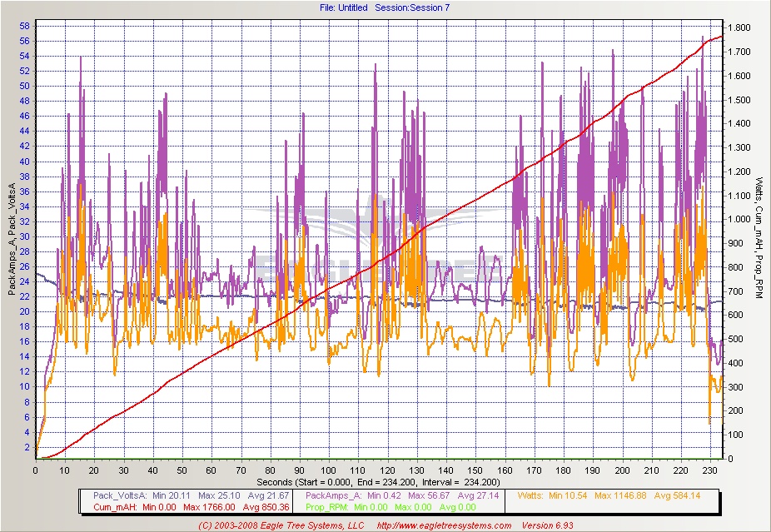Click the "180" tick on the seconds axis
771x532 pixels.
(x=564, y=470)
